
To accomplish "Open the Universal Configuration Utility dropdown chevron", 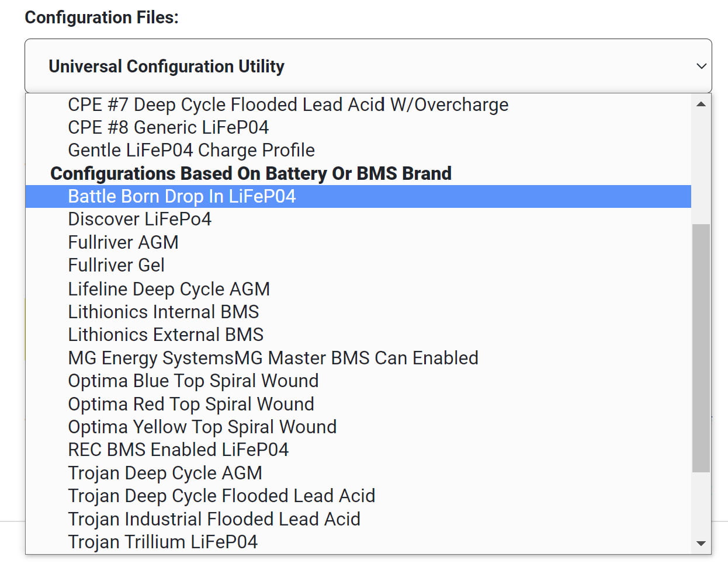I will click(702, 66).
